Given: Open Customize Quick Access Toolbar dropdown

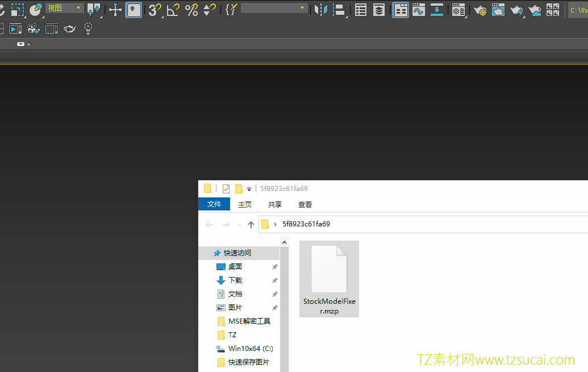Looking at the screenshot, I should click(249, 189).
